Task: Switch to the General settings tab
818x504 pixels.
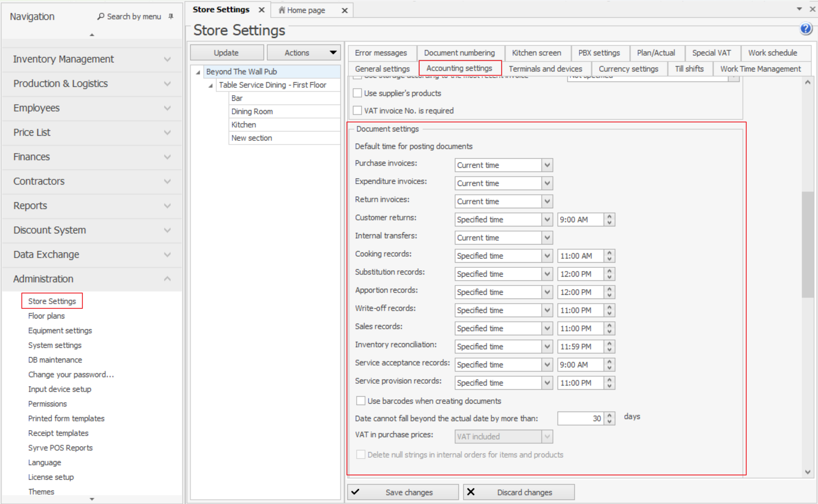Action: (382, 69)
